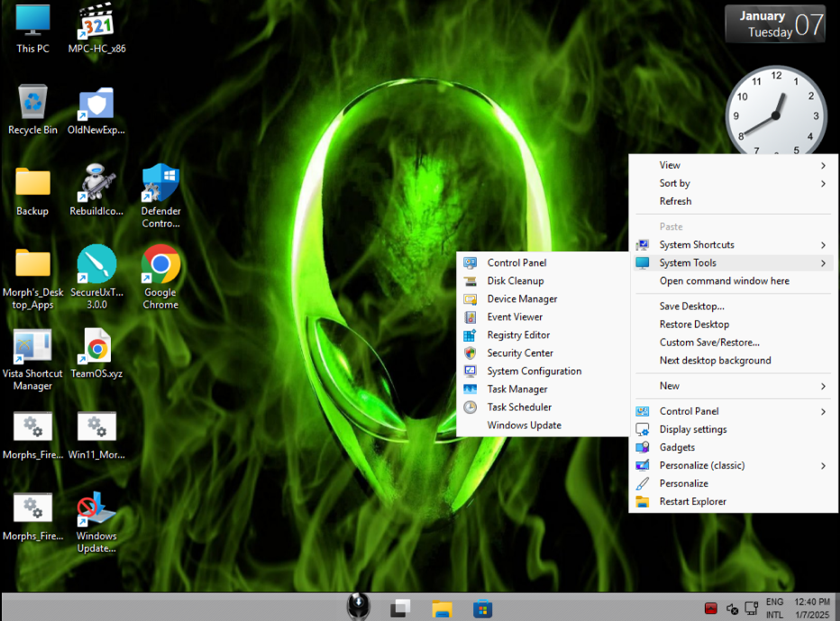Open Registry Editor from the submenu
This screenshot has height=621, width=840.
pyautogui.click(x=543, y=335)
